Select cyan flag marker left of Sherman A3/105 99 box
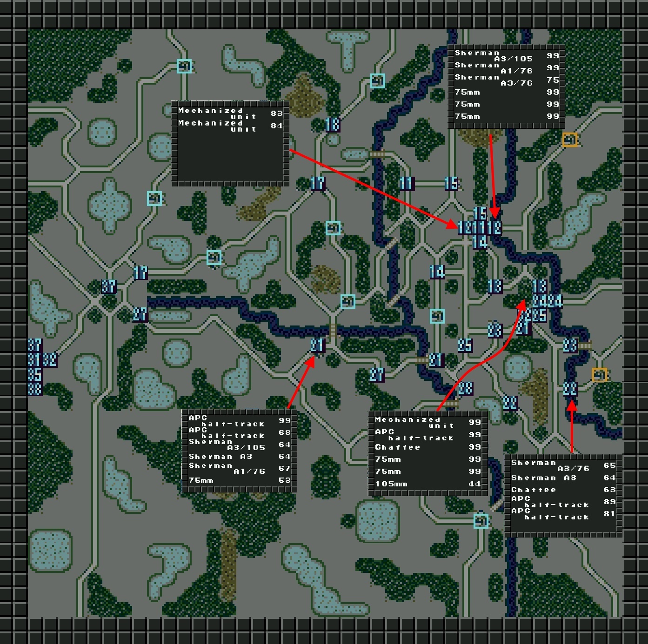 [378, 81]
